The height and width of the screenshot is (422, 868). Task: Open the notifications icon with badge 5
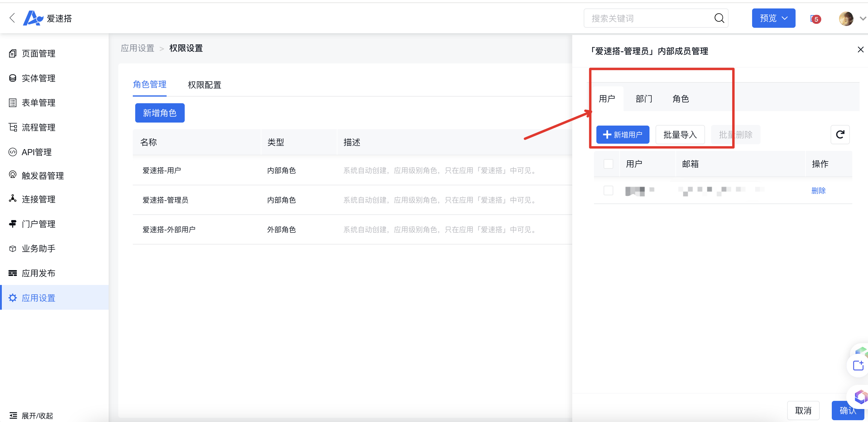815,19
